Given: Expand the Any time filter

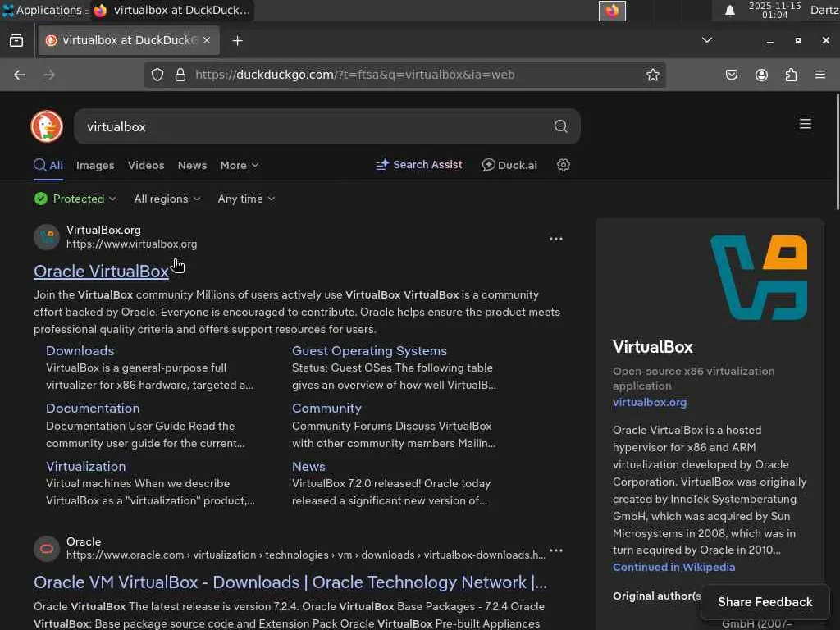Looking at the screenshot, I should (x=246, y=199).
